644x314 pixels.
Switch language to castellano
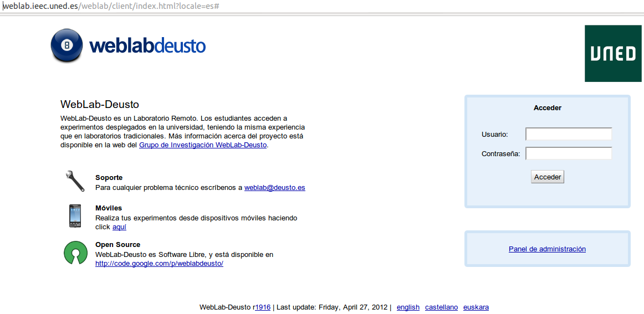tap(442, 307)
